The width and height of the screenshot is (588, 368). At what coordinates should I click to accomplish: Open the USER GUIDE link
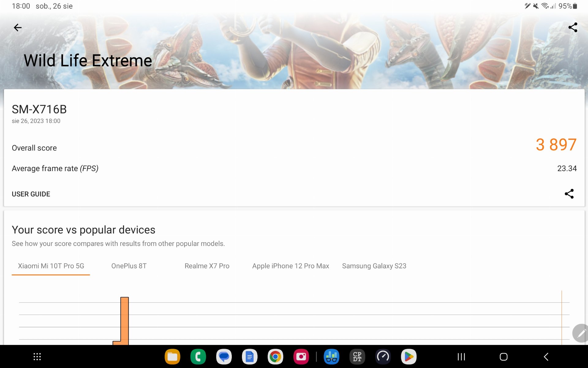[31, 194]
